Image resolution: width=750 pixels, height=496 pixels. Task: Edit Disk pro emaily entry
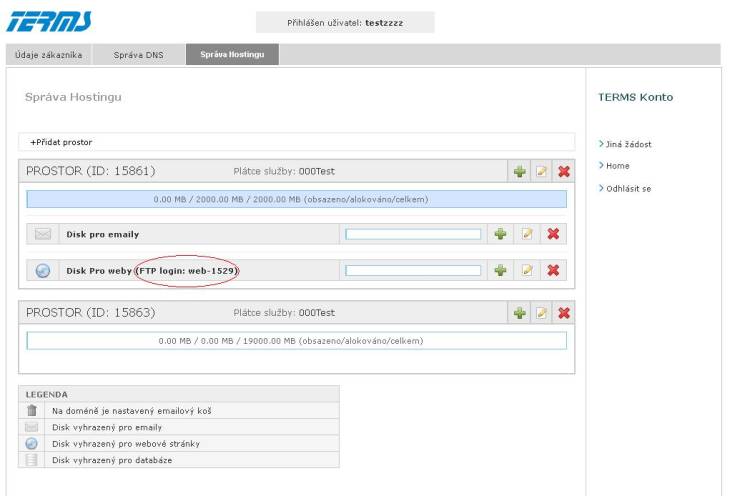click(526, 234)
